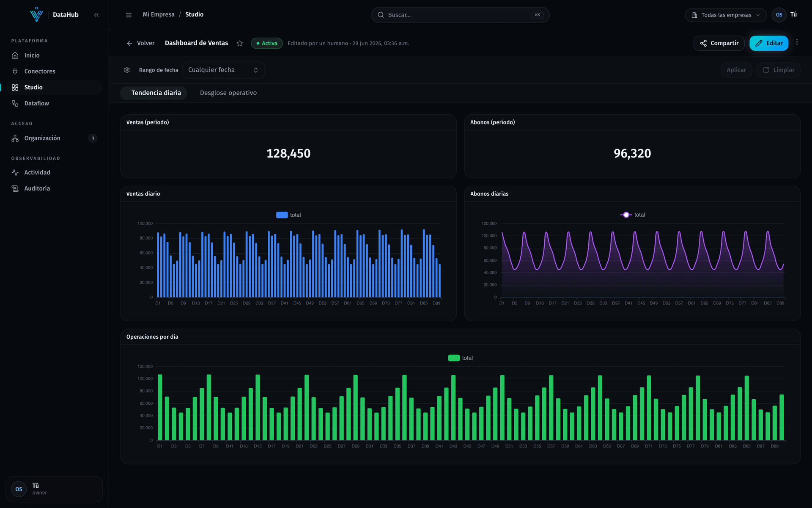Click the OS avatar in top bar

tap(779, 15)
